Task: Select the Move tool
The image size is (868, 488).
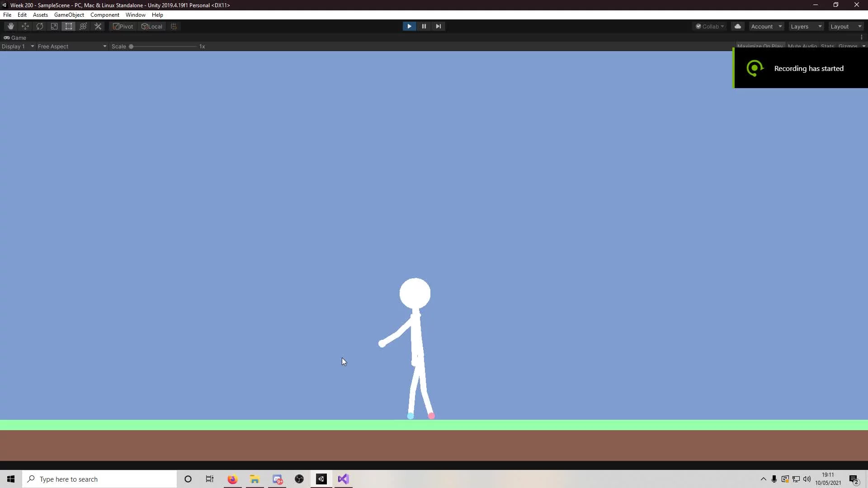Action: coord(25,26)
